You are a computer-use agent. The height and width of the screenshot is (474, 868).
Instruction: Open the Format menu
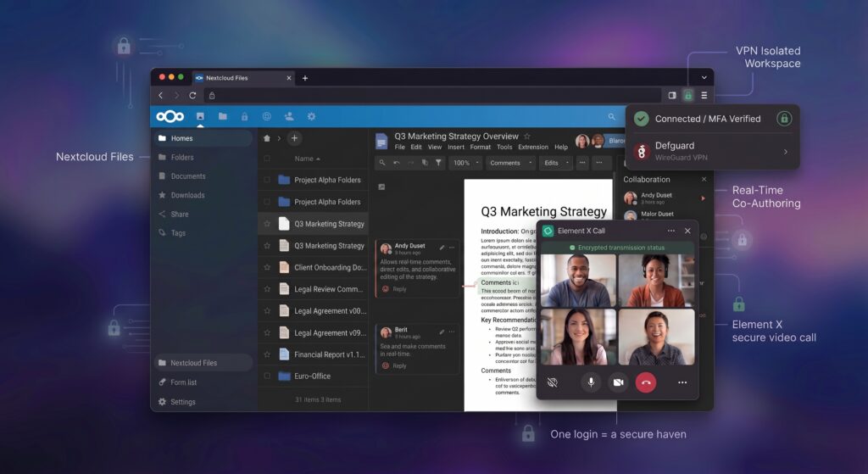[x=481, y=148]
